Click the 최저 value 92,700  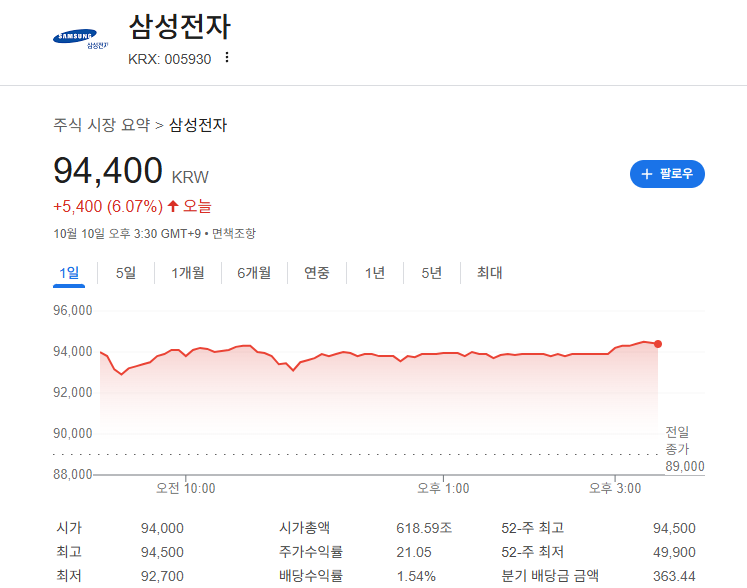[162, 576]
